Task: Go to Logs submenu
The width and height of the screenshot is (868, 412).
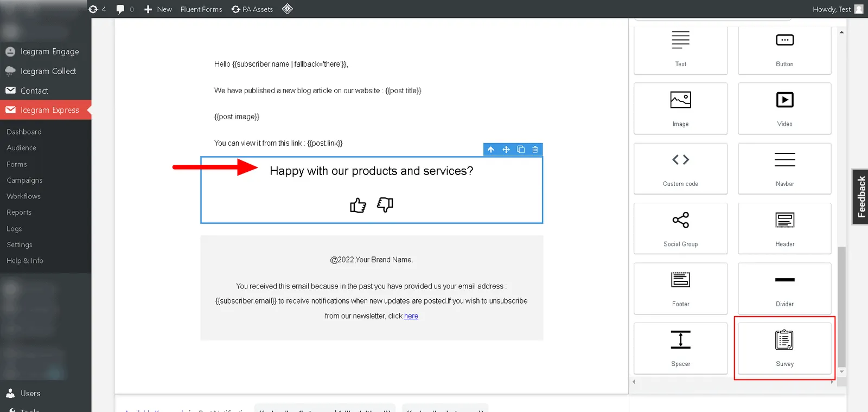Action: tap(14, 229)
